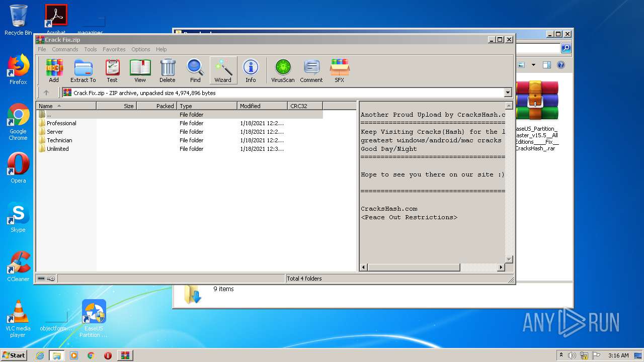The height and width of the screenshot is (362, 644).
Task: Click the volume icon in system tray
Action: pos(572,355)
